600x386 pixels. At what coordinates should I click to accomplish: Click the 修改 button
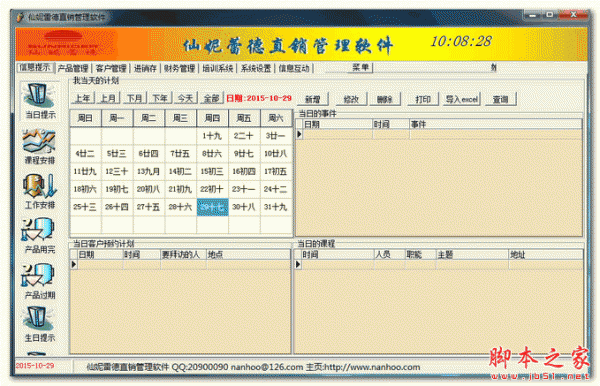coord(351,99)
